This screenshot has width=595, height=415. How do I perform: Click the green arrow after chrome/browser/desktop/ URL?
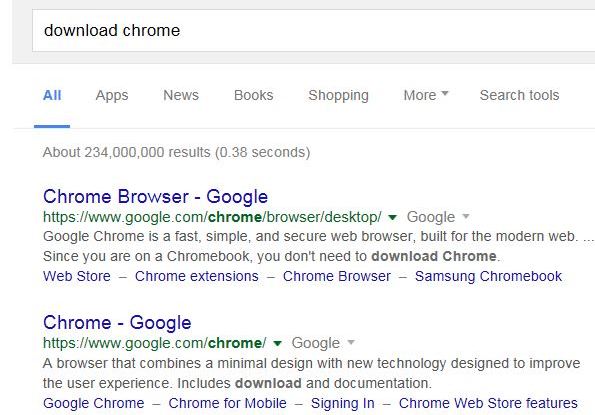point(392,217)
